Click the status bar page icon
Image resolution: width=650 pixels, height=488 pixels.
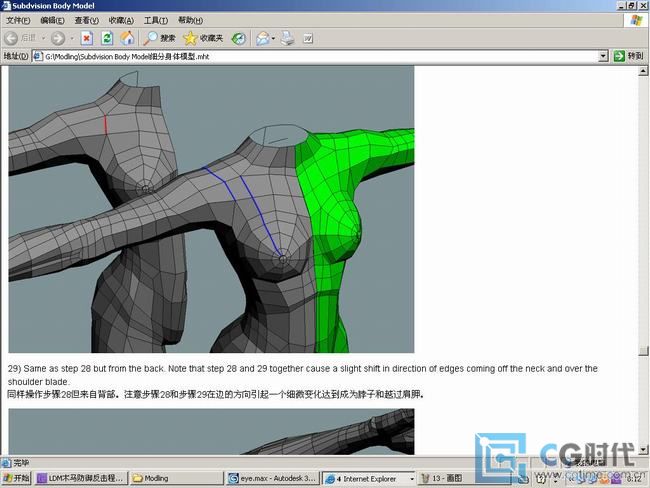click(6, 462)
